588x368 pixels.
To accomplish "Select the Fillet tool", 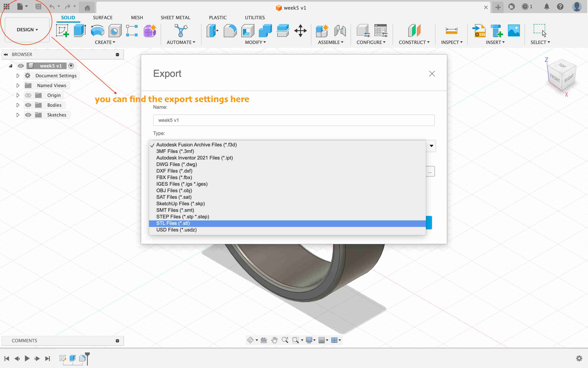I will point(230,31).
